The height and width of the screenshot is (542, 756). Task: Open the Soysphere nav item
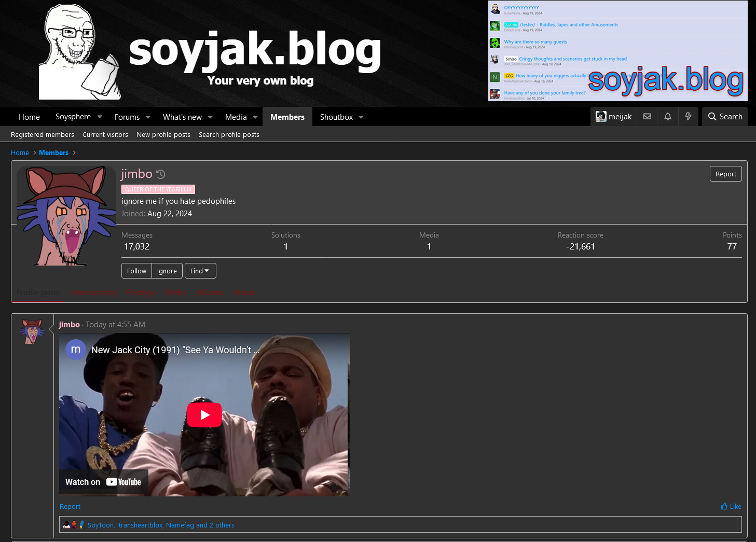[73, 117]
